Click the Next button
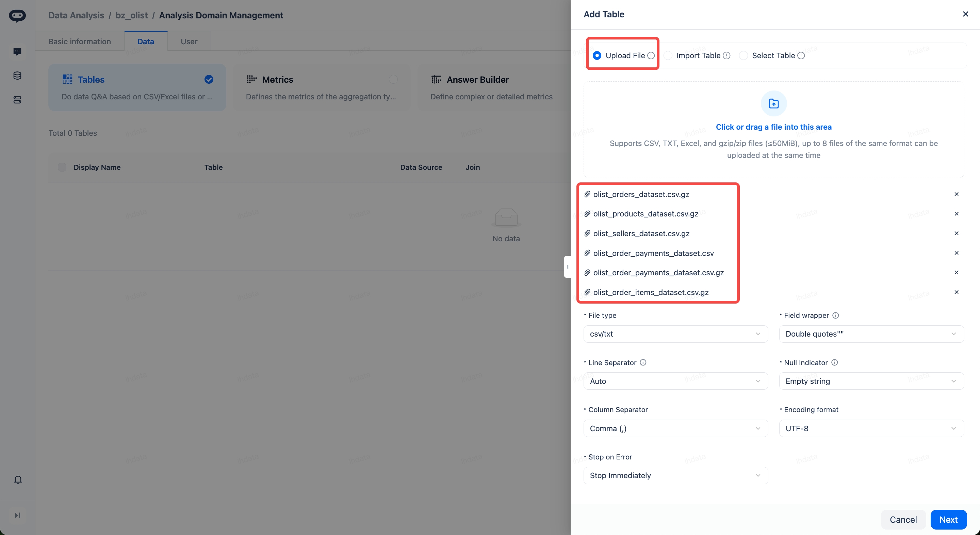The height and width of the screenshot is (535, 980). click(948, 520)
